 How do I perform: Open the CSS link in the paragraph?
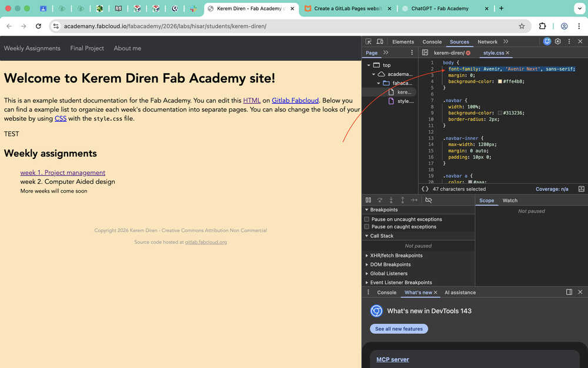[x=61, y=119]
